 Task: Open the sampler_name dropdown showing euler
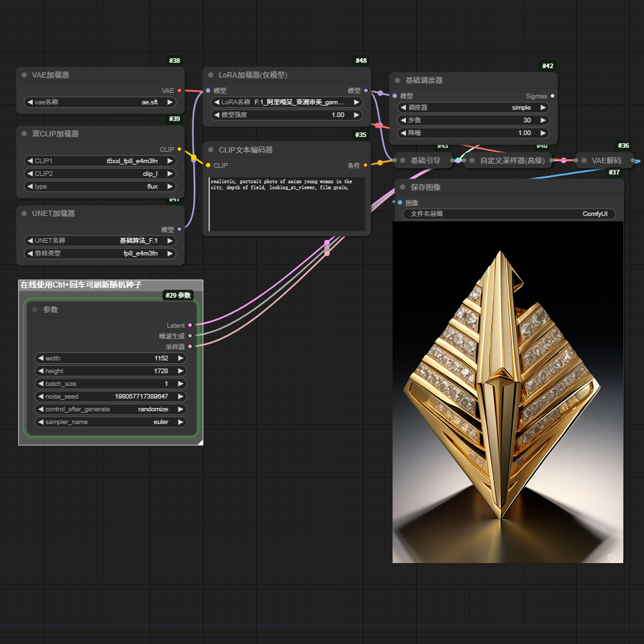[111, 422]
